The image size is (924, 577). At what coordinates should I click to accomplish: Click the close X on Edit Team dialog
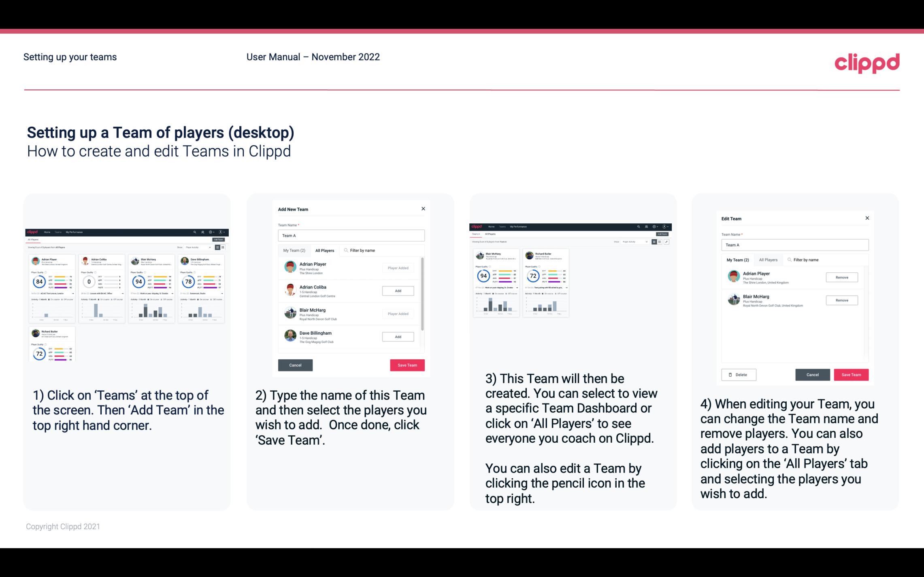(x=867, y=218)
